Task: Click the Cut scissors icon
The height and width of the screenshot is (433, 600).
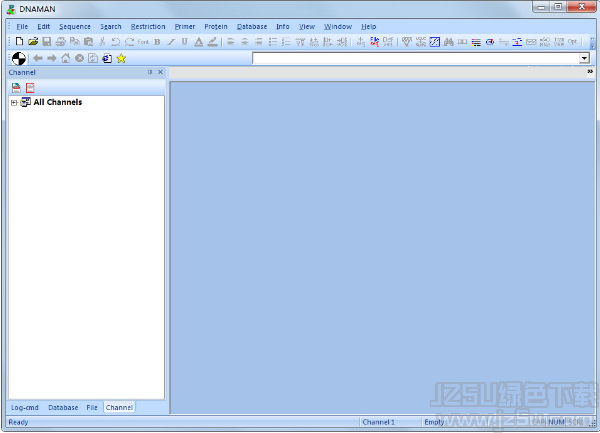Action: pos(102,41)
